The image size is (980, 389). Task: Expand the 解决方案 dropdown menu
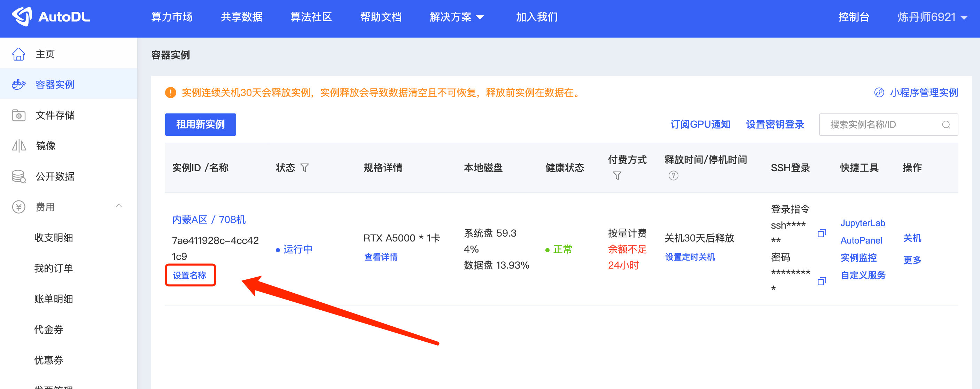point(456,17)
